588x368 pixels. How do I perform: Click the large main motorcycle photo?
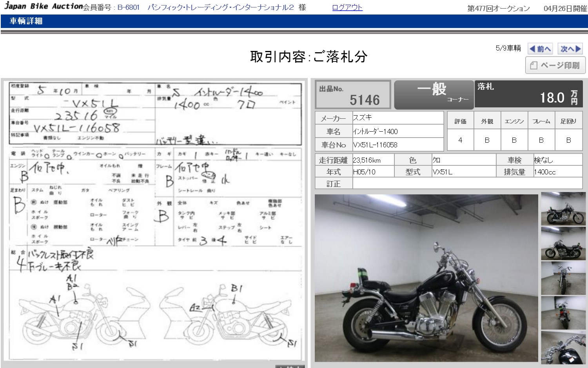tap(426, 278)
